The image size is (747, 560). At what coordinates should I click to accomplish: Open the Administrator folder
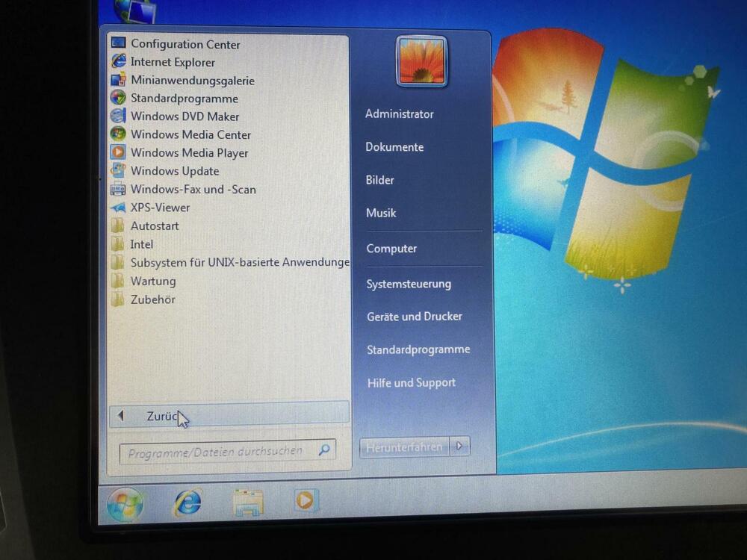pyautogui.click(x=399, y=113)
